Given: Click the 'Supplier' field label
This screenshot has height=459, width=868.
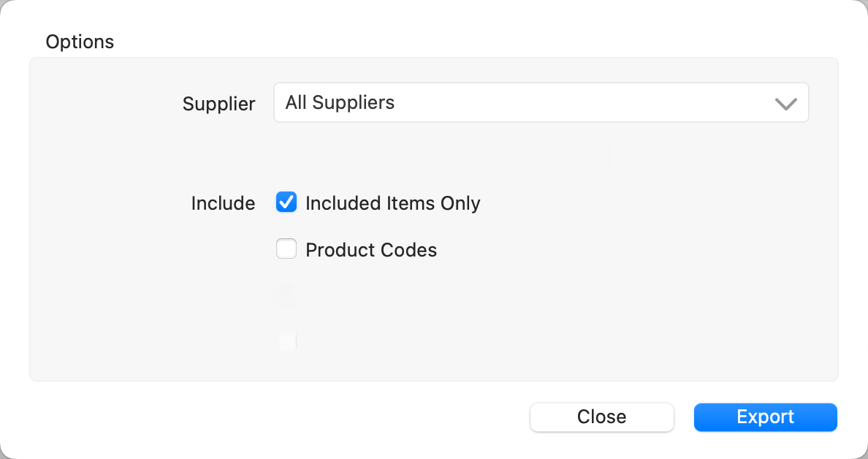Looking at the screenshot, I should coord(218,104).
